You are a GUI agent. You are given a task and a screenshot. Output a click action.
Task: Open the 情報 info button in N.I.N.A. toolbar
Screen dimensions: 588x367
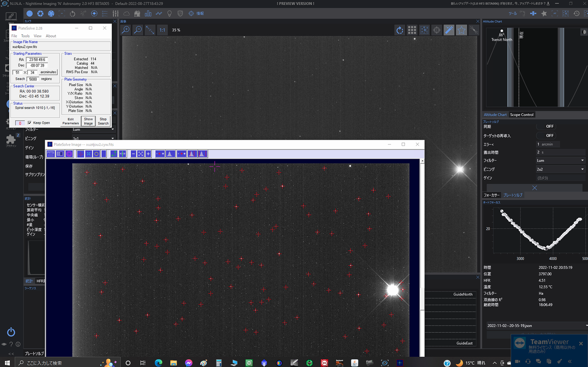click(x=196, y=13)
